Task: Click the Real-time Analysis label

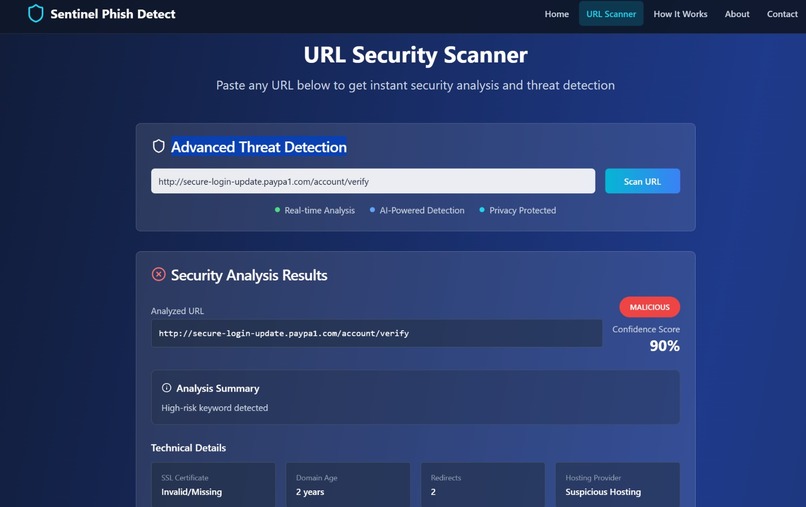Action: [320, 210]
